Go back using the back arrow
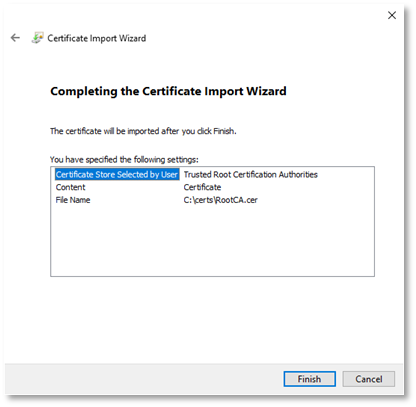Image resolution: width=416 pixels, height=407 pixels. point(15,38)
